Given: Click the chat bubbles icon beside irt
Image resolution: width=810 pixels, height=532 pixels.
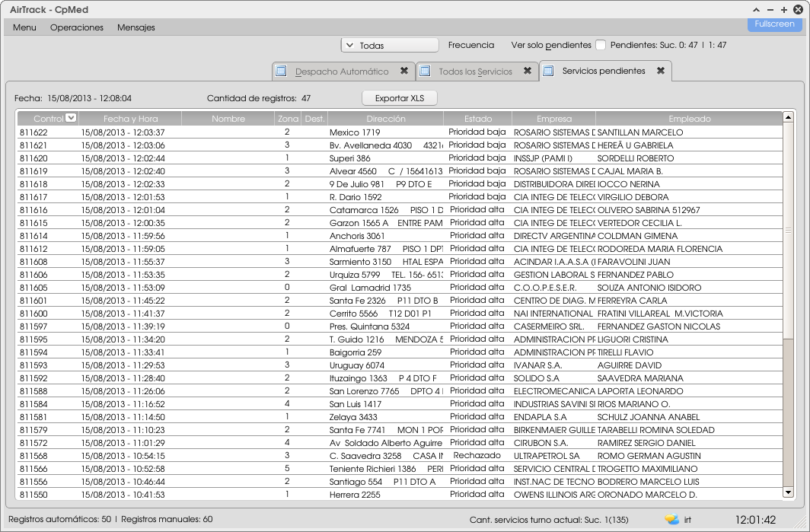Looking at the screenshot, I should [671, 520].
